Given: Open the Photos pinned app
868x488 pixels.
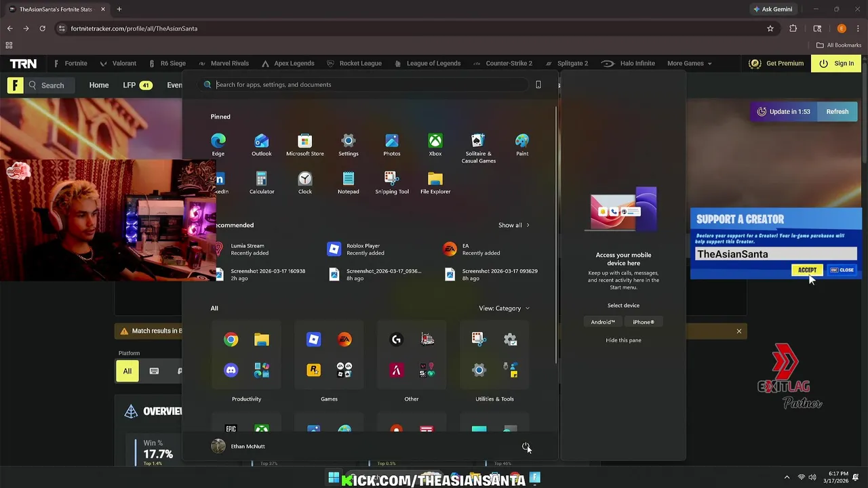Looking at the screenshot, I should tap(391, 145).
